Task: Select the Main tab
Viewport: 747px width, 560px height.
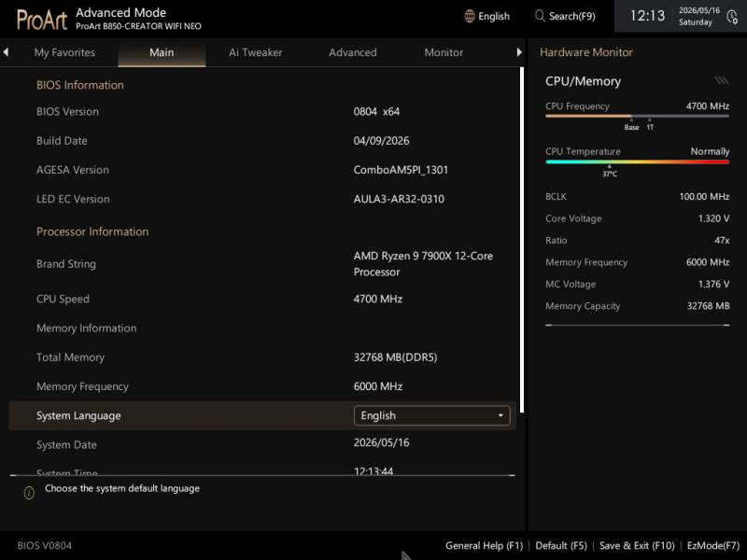Action: tap(162, 52)
